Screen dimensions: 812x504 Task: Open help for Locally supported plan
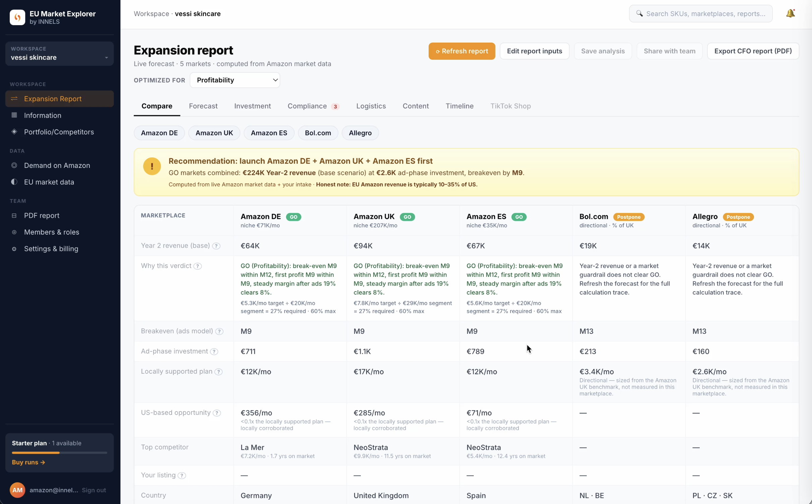219,372
